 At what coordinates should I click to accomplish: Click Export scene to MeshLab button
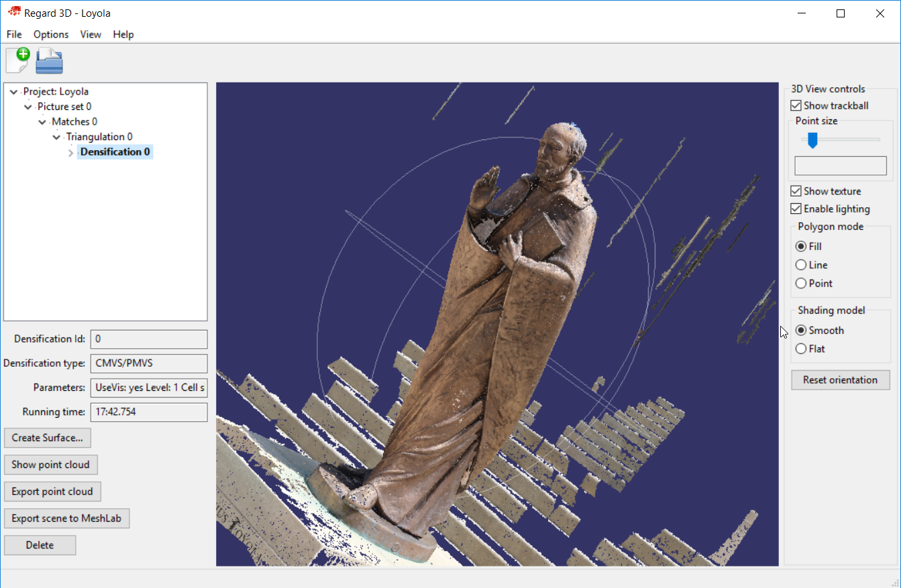[x=66, y=518]
